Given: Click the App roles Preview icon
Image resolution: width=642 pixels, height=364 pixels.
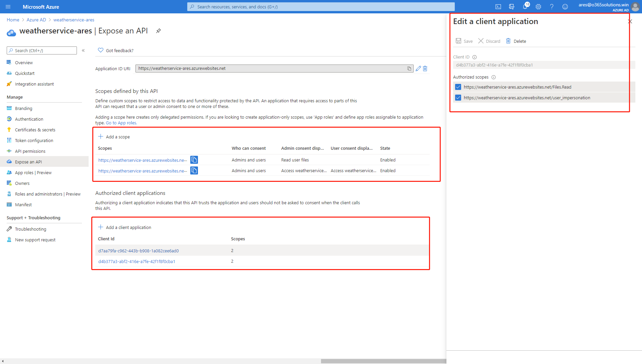Looking at the screenshot, I should [x=10, y=172].
